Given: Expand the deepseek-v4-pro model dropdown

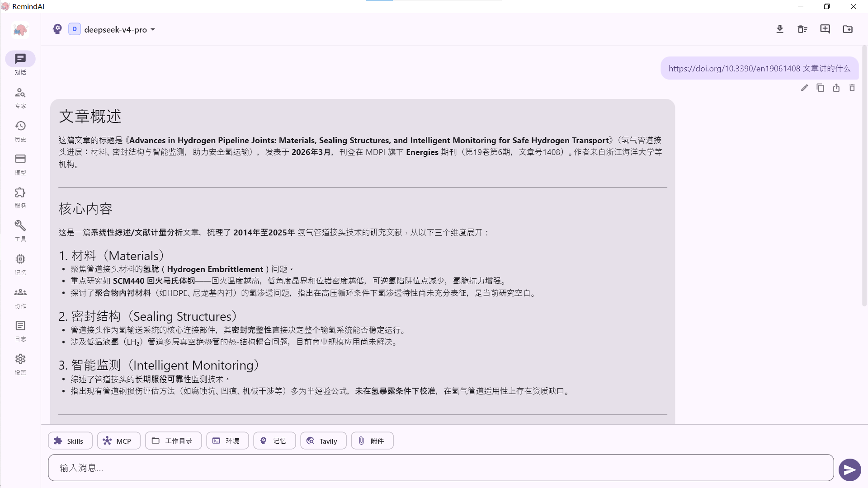Looking at the screenshot, I should [x=120, y=30].
